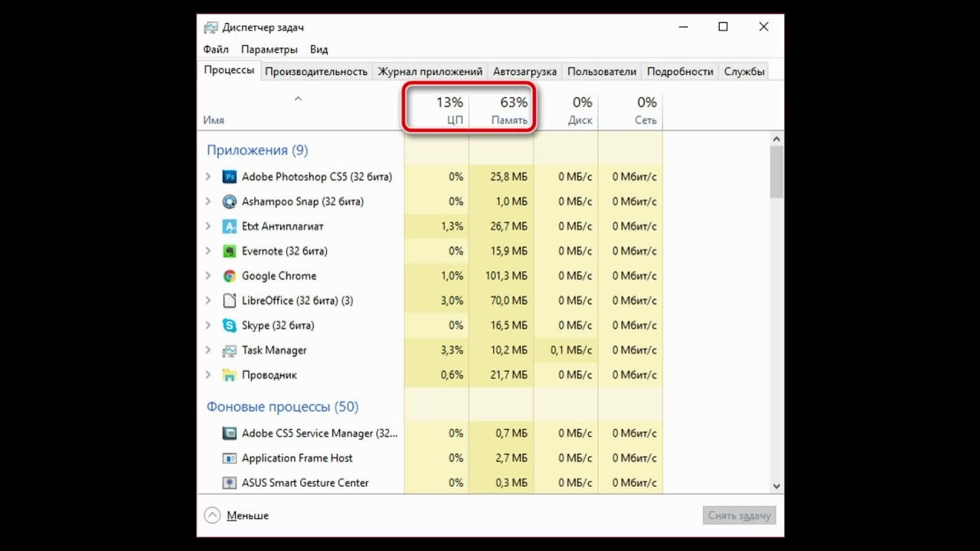Click the Проводник folder icon
Image resolution: width=980 pixels, height=551 pixels.
(x=229, y=375)
